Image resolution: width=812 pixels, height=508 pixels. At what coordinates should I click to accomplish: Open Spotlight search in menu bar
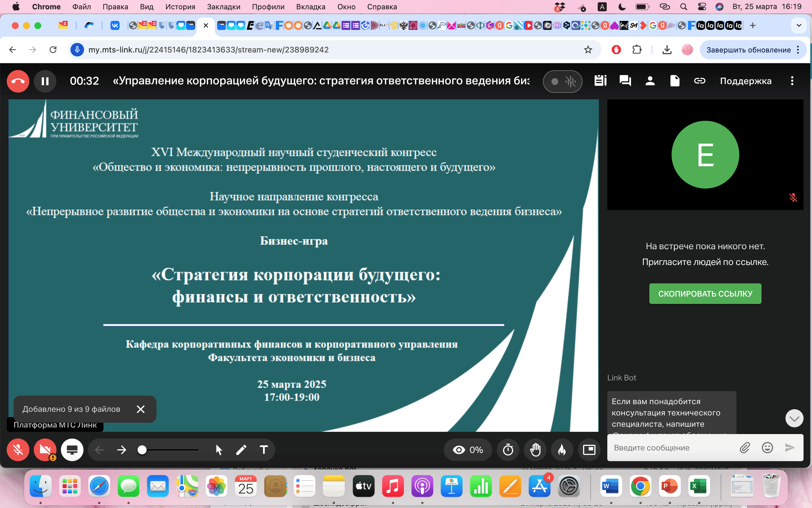(x=683, y=7)
